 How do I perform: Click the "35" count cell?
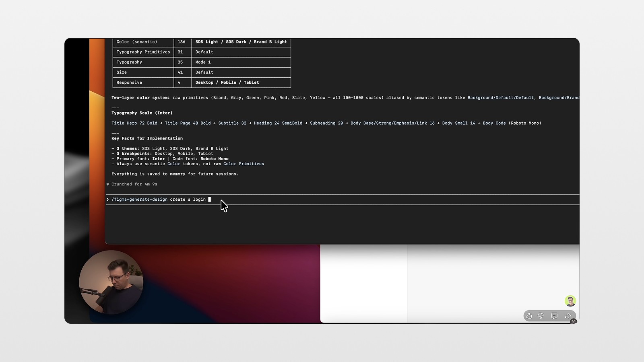click(x=182, y=62)
